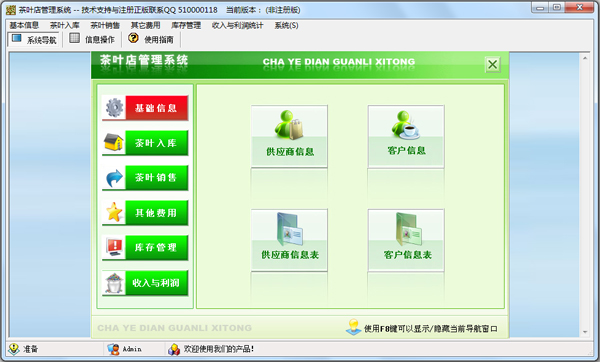This screenshot has width=600, height=362.
Task: Open the 供应商信息 tile
Action: [289, 136]
